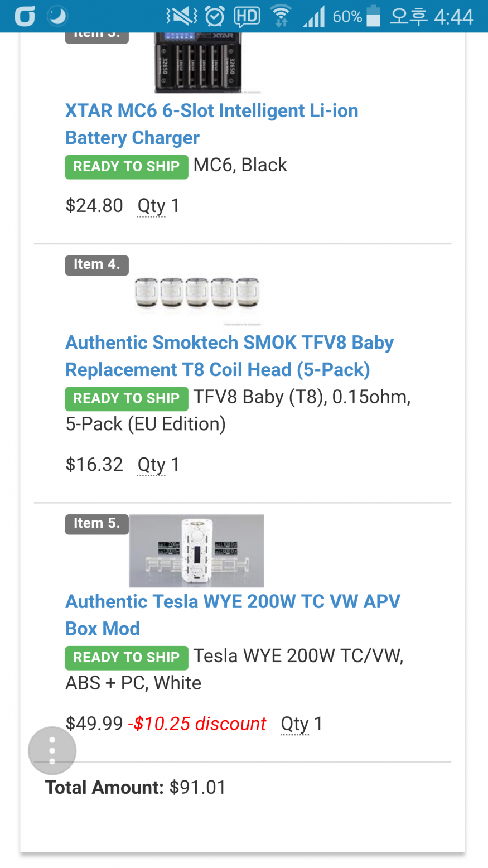
Task: Tap the moon do-not-disturb status icon
Action: pos(57,16)
